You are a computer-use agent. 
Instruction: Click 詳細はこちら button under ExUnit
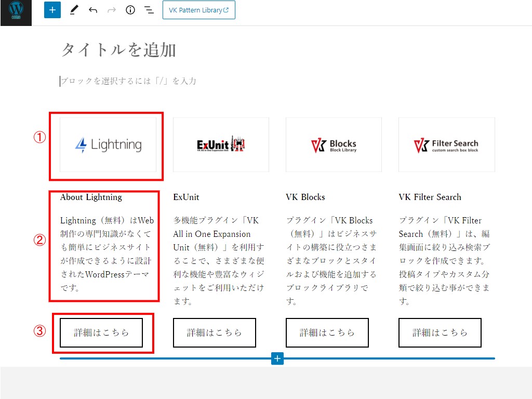tap(214, 332)
